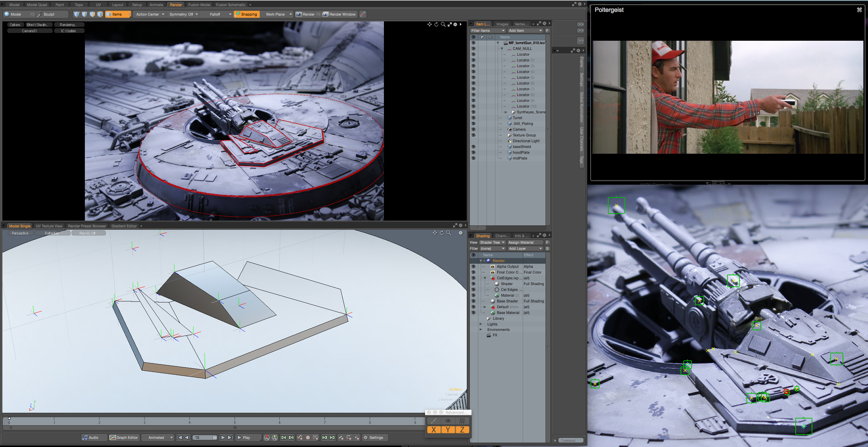Click the record auto-key circle icon

[308, 437]
